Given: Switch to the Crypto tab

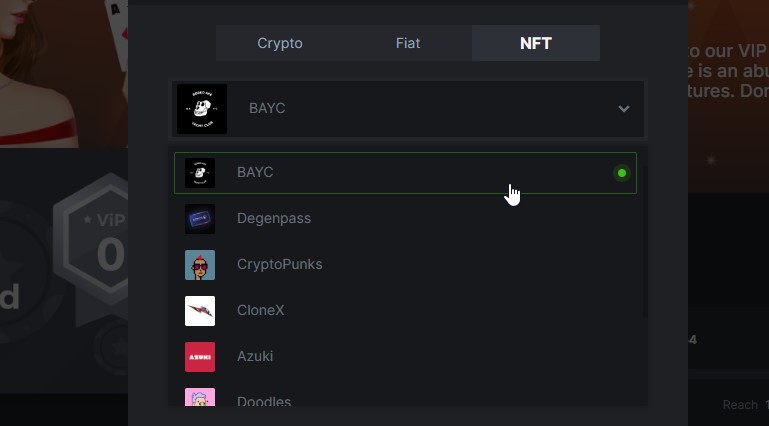Looking at the screenshot, I should click(x=280, y=44).
